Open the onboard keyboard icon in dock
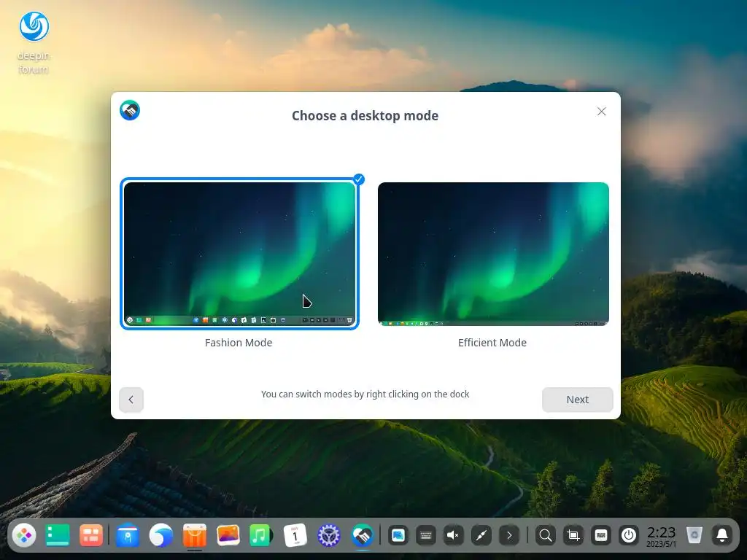747x560 pixels. pyautogui.click(x=601, y=536)
